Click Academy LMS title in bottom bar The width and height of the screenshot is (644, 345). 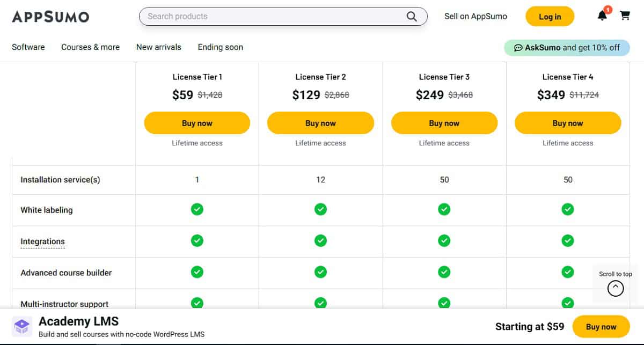78,321
